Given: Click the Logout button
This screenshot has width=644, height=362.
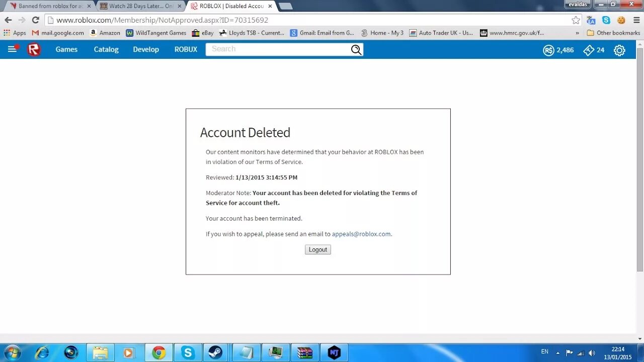Looking at the screenshot, I should pyautogui.click(x=318, y=249).
